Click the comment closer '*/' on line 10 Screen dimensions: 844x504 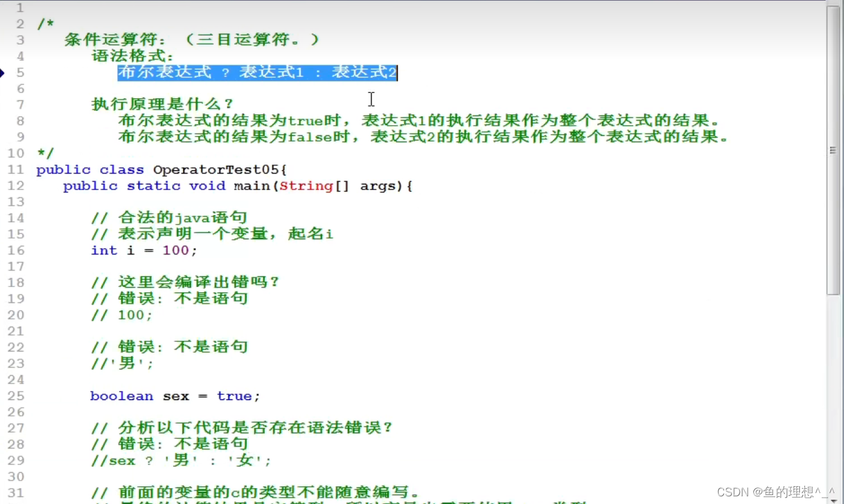[45, 153]
